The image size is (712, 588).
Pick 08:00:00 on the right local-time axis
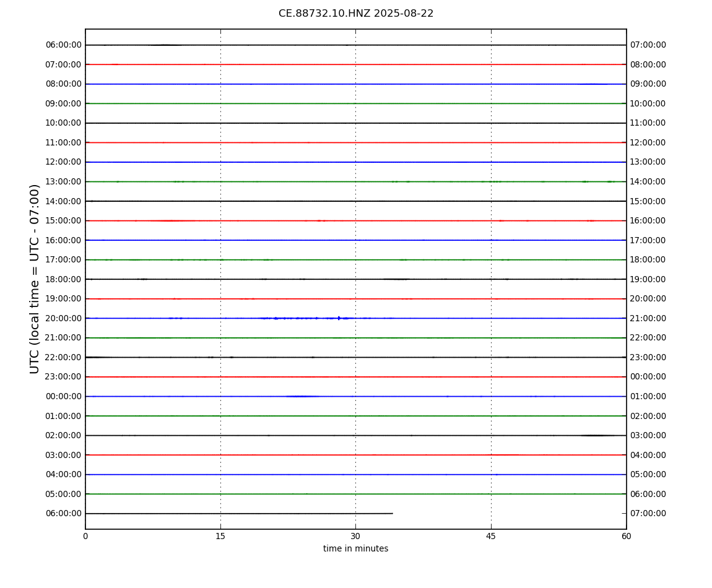[648, 64]
